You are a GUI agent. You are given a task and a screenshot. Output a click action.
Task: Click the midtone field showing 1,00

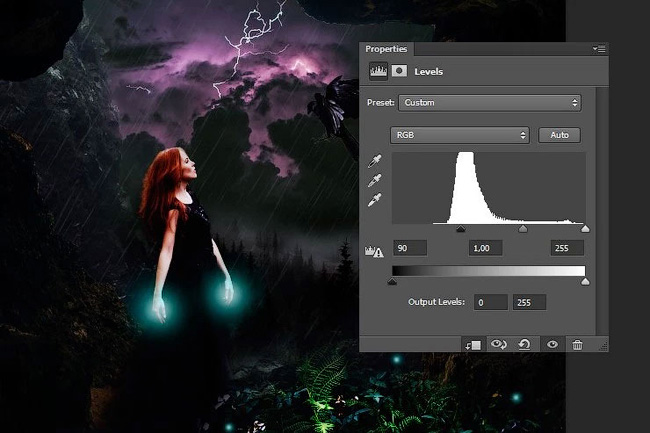[486, 248]
